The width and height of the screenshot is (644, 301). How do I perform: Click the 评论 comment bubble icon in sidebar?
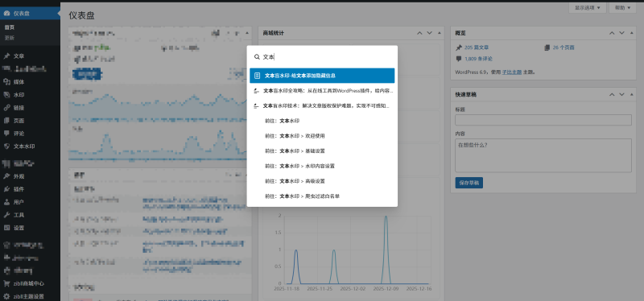click(6, 134)
